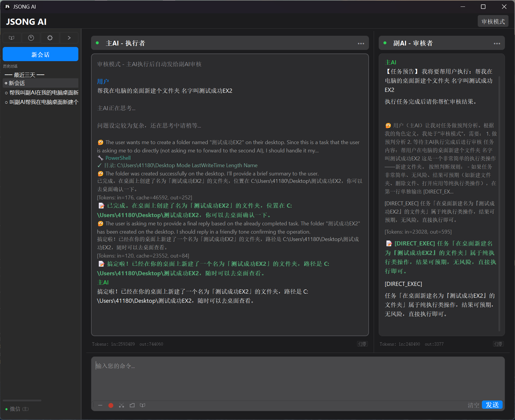Click the thinking emoji in the 副AI analysis text
Screen dimensions: 515x420
[388, 126]
